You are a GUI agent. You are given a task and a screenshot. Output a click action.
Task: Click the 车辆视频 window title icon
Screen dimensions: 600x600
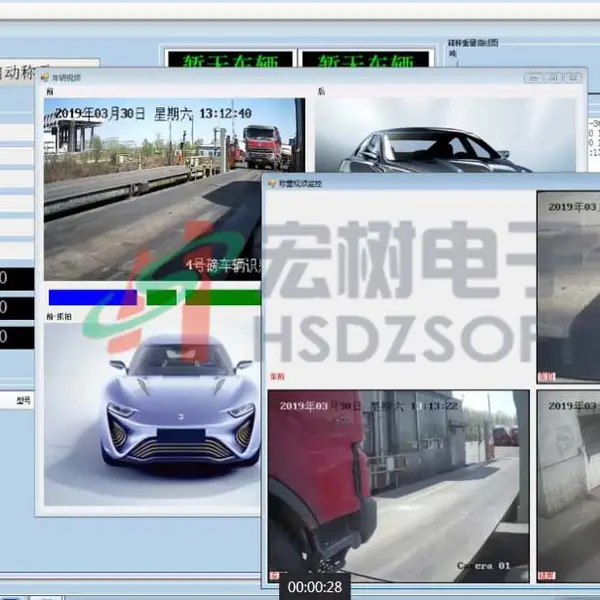tap(45, 78)
